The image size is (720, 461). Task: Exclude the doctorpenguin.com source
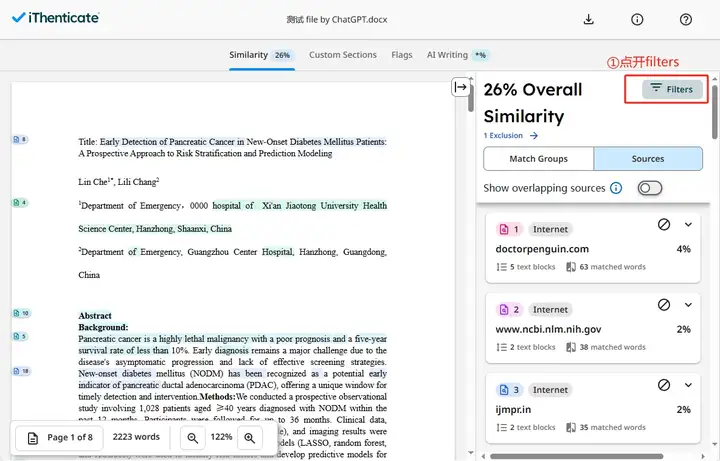[664, 224]
